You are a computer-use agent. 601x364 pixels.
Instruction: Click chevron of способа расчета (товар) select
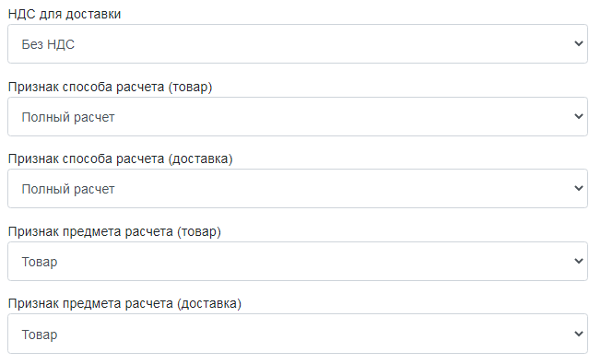point(579,116)
